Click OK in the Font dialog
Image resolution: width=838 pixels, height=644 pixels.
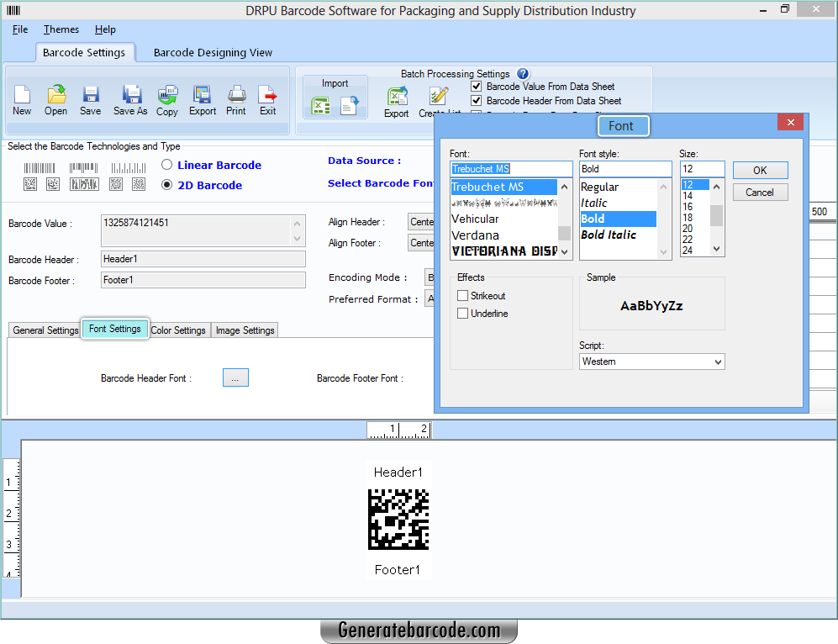[x=759, y=170]
